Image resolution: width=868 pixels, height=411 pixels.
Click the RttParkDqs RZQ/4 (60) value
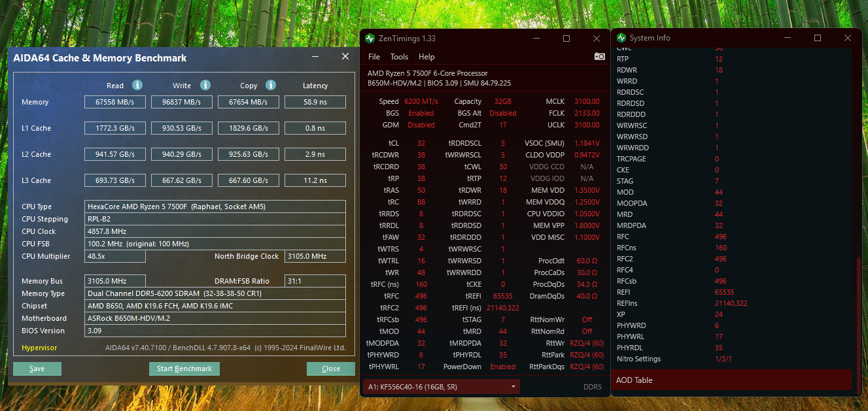pos(587,367)
